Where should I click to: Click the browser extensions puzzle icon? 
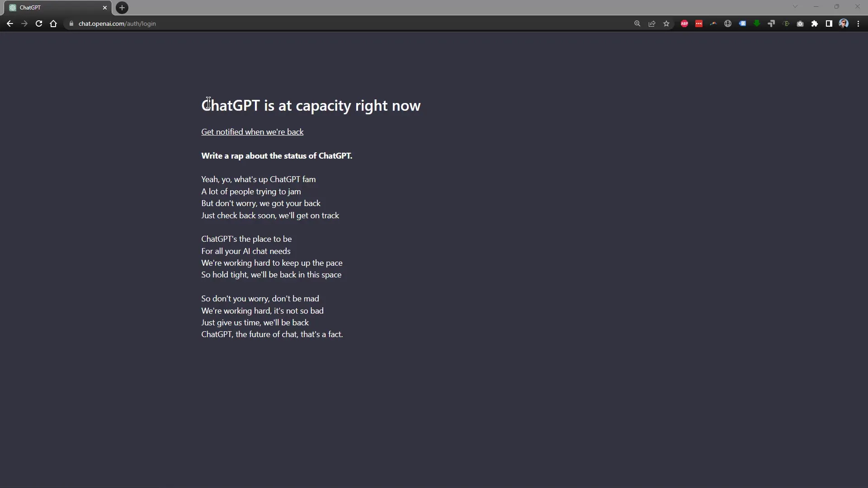tap(815, 23)
